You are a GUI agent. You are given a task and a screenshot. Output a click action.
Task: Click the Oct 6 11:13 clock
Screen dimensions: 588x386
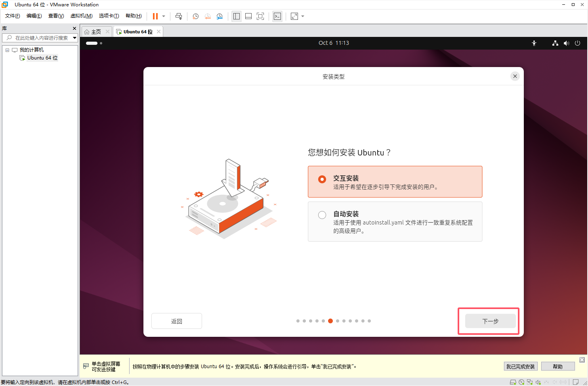click(334, 43)
